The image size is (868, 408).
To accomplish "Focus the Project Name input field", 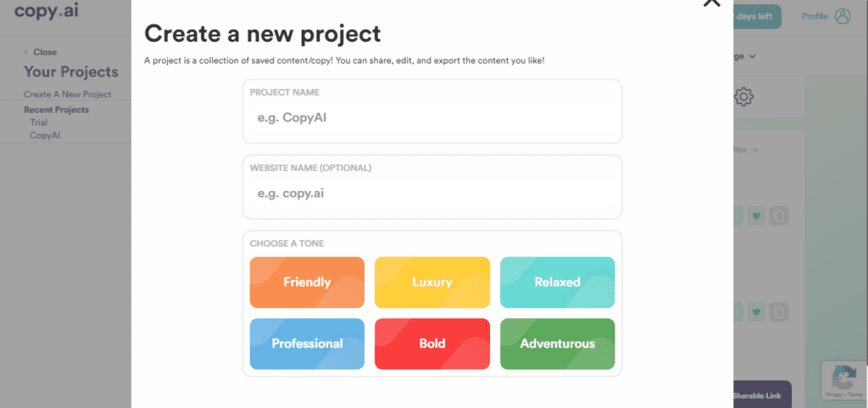I will pos(432,111).
